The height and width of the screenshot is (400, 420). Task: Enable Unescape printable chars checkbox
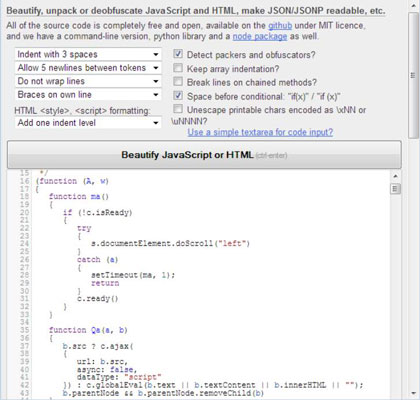[x=178, y=109]
